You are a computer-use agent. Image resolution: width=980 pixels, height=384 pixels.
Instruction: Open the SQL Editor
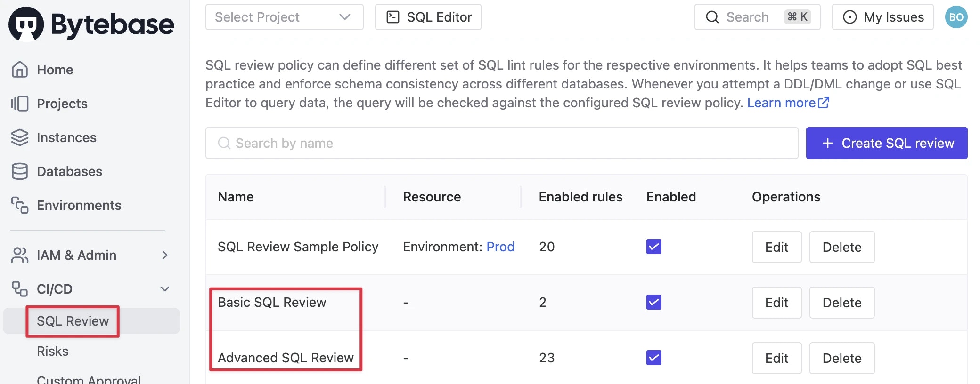point(428,17)
